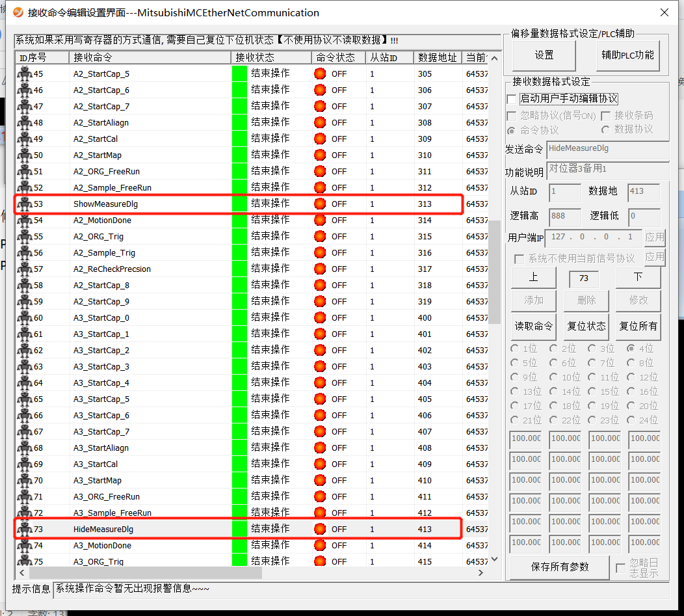The width and height of the screenshot is (684, 616).
Task: Click the 从站ID input field
Action: tap(564, 192)
